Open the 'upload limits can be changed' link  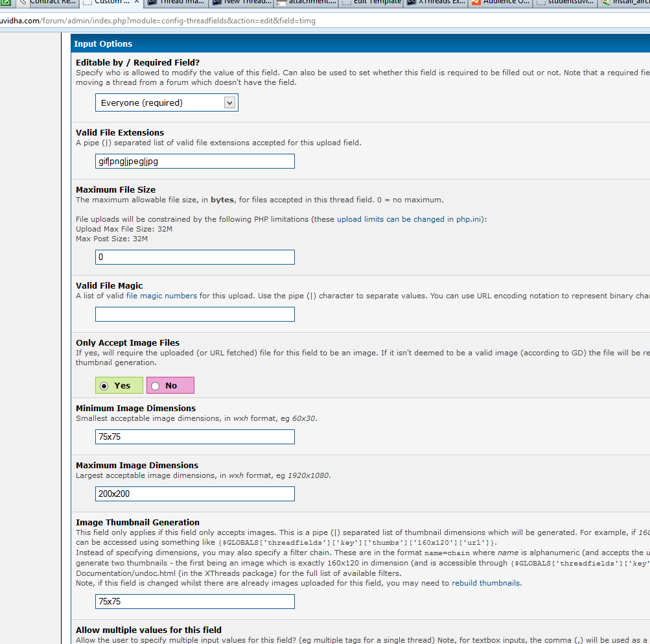point(390,219)
